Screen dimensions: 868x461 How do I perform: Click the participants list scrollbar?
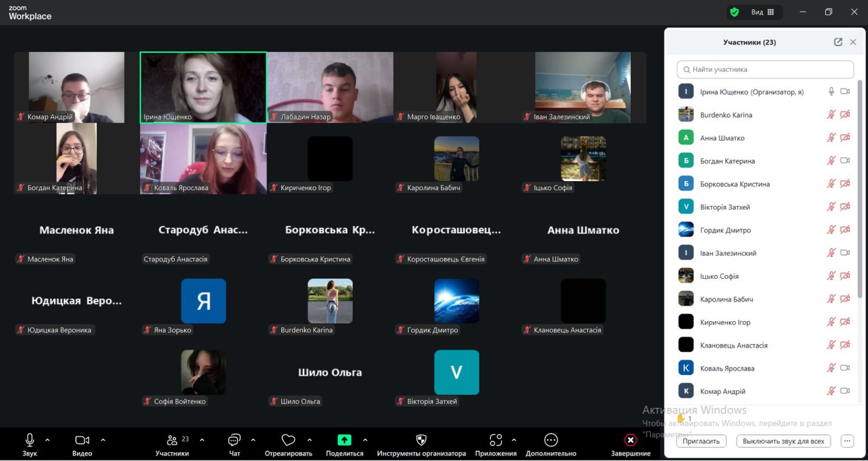tap(860, 190)
